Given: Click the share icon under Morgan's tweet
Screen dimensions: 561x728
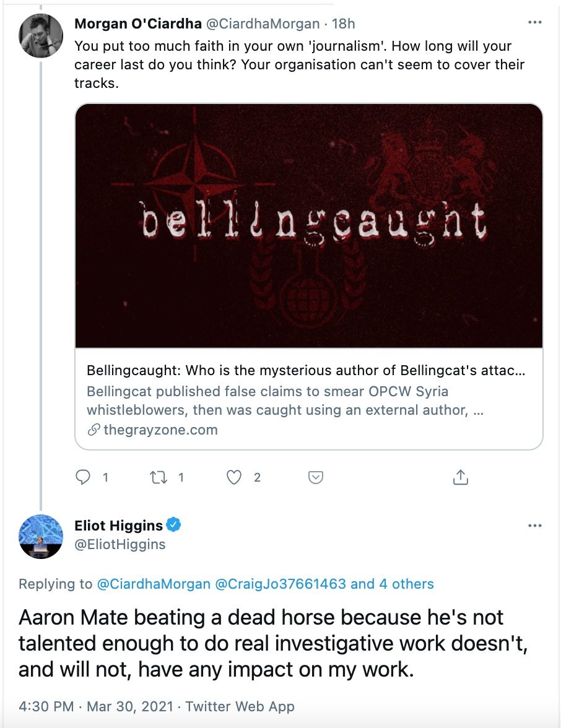Looking at the screenshot, I should coord(460,477).
